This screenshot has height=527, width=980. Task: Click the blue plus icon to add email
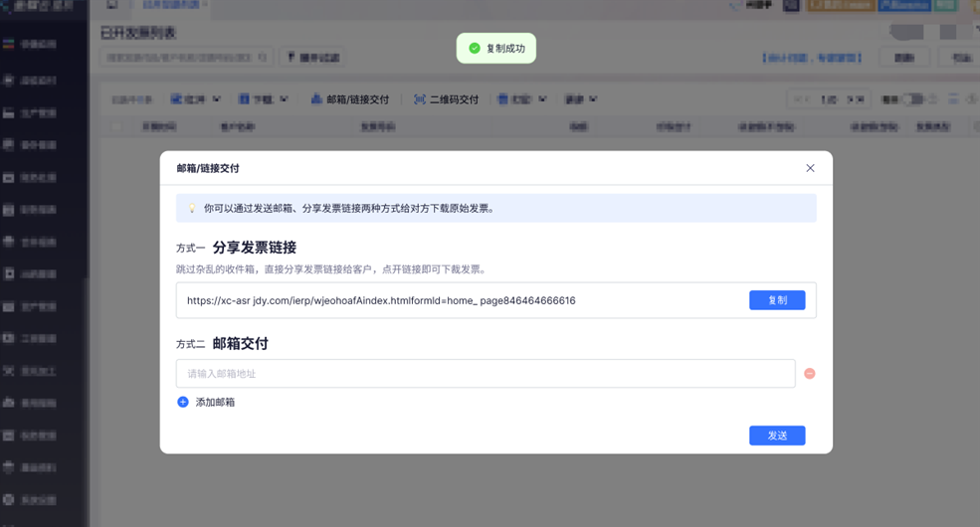click(182, 402)
